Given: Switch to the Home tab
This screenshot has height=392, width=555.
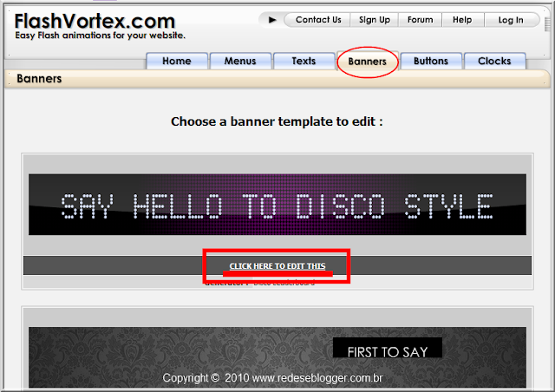Looking at the screenshot, I should pyautogui.click(x=177, y=61).
